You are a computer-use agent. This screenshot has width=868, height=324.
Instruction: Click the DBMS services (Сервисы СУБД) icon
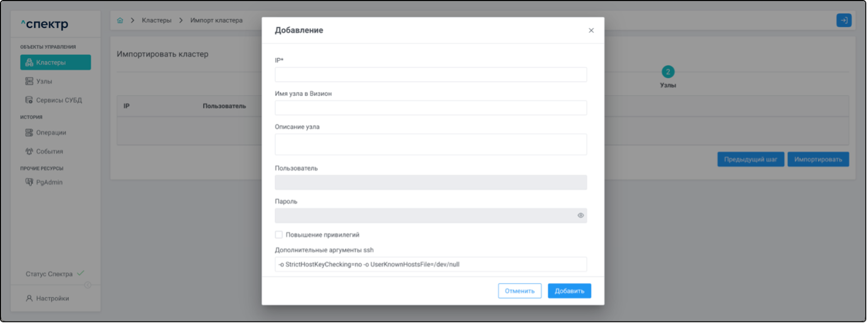(30, 100)
